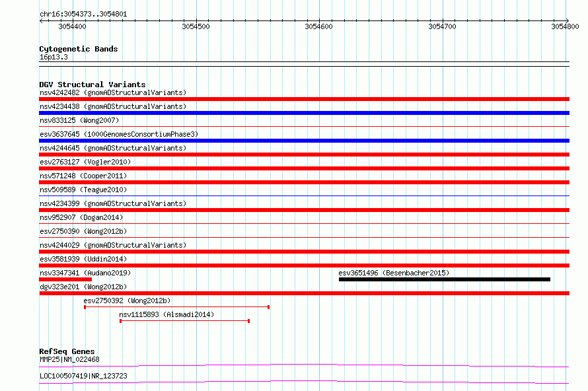This screenshot has width=588, height=391.
Task: Click the thin red line under nsv833125
Action: point(304,126)
